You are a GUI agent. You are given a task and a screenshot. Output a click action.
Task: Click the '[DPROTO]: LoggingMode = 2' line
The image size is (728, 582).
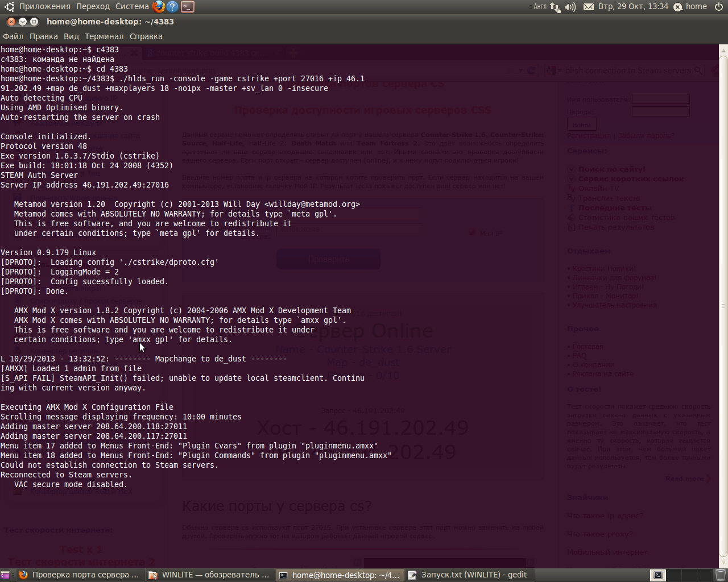(x=60, y=272)
